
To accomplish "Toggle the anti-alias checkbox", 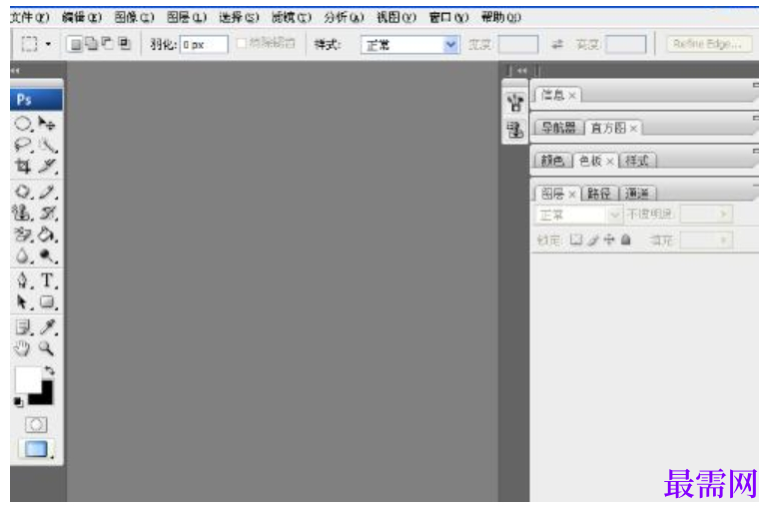I will coord(242,44).
